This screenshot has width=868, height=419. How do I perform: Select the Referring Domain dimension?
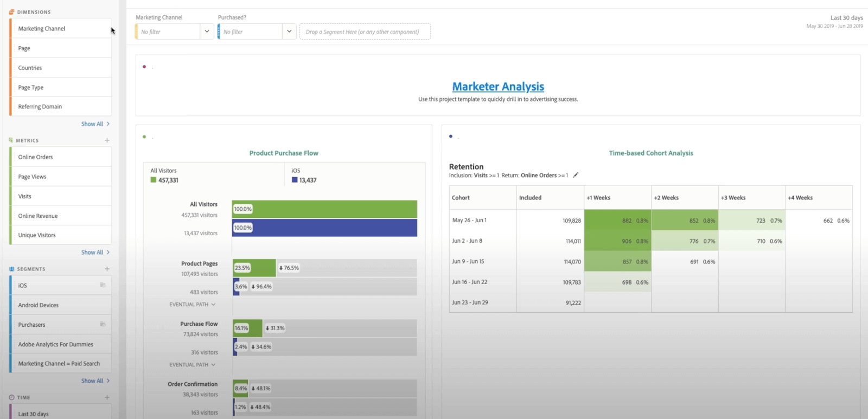click(40, 107)
